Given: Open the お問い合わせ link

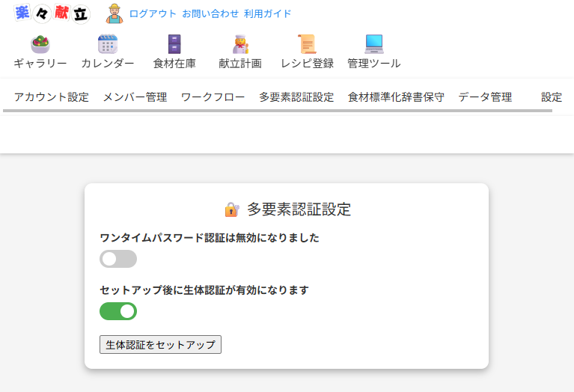Looking at the screenshot, I should tap(210, 13).
